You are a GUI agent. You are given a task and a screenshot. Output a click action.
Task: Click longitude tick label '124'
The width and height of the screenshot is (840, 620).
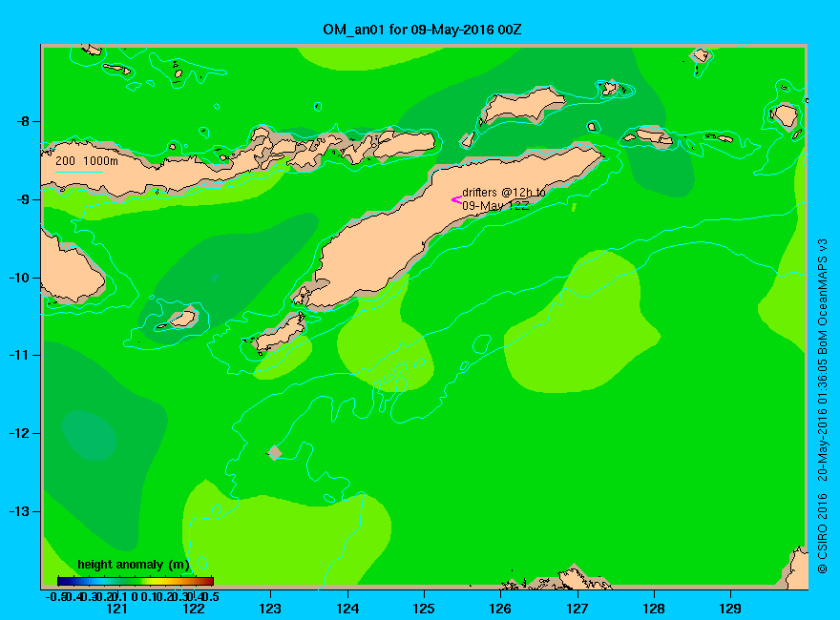click(347, 609)
